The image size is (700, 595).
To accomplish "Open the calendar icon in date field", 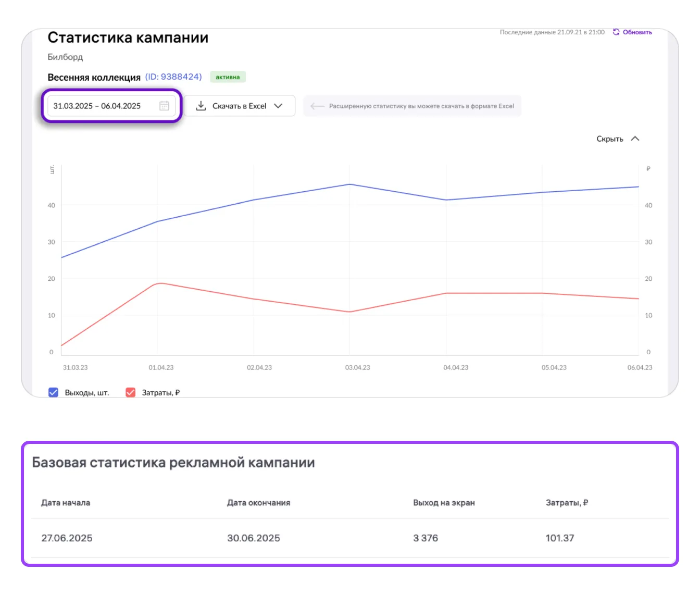I will (164, 106).
